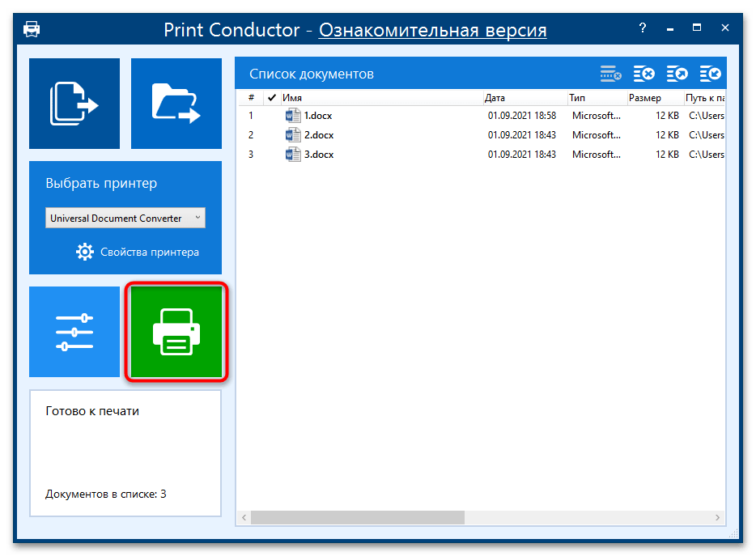Click the Print Conductor title bar printer icon

(32, 29)
